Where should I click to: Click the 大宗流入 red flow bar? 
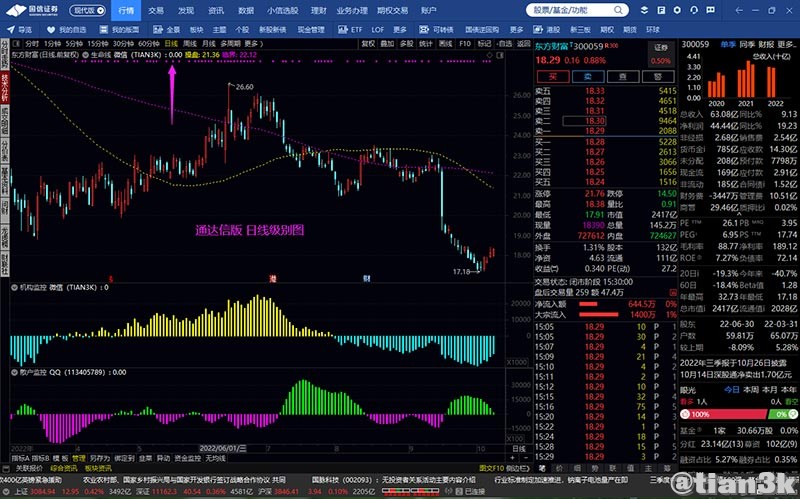coord(598,315)
